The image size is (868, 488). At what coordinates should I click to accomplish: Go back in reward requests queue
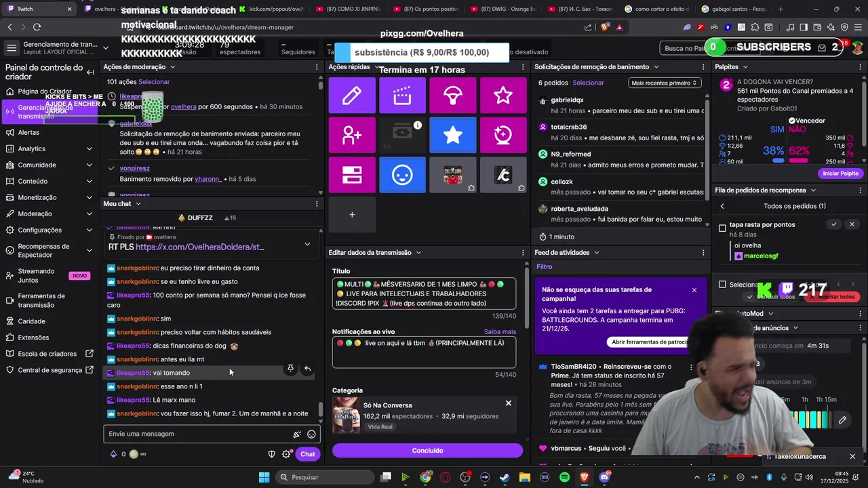pyautogui.click(x=722, y=206)
